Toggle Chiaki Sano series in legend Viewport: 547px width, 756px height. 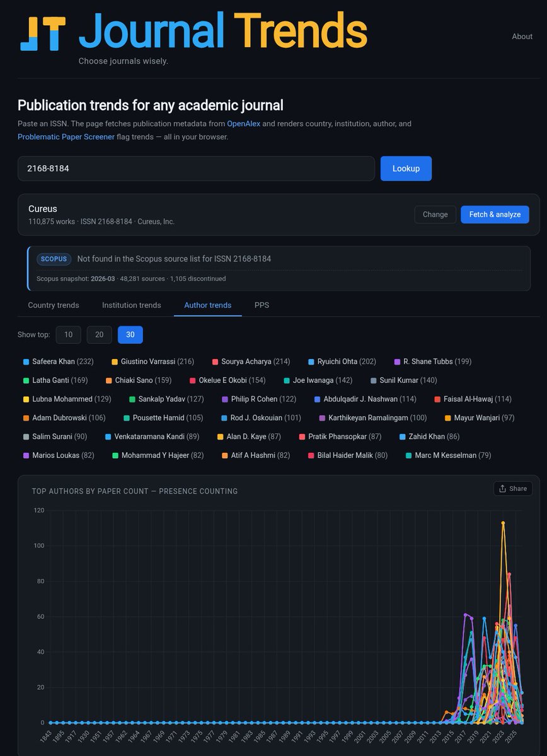click(x=138, y=381)
